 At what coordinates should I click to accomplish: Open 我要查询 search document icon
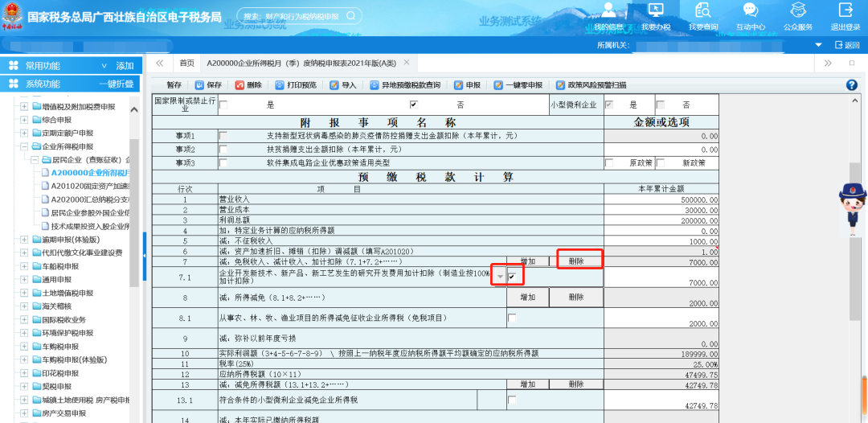703,10
